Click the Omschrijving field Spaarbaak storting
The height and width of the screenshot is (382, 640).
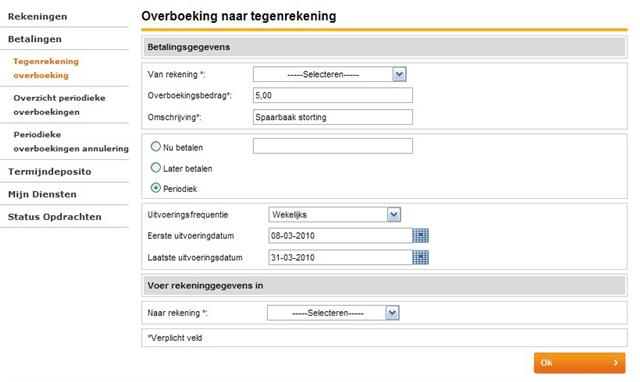coord(333,117)
